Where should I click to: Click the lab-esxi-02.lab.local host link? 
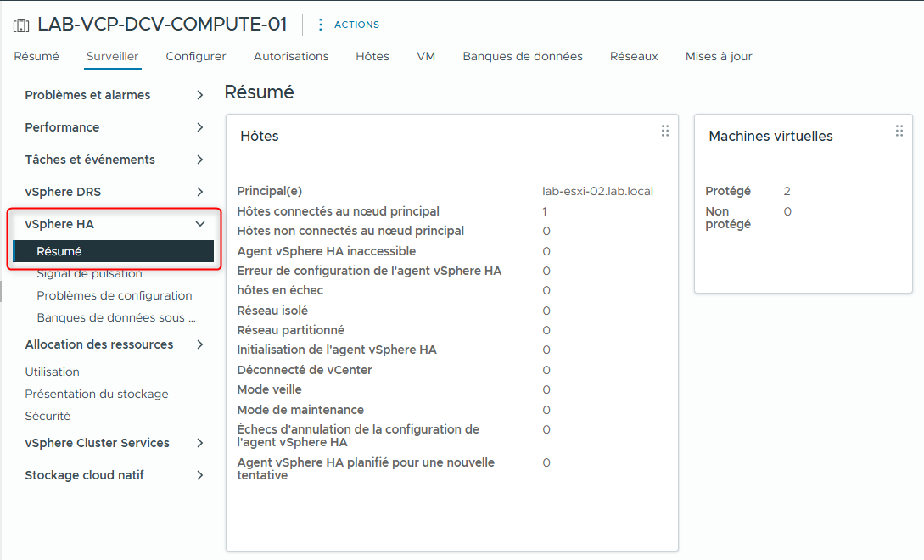pyautogui.click(x=596, y=192)
